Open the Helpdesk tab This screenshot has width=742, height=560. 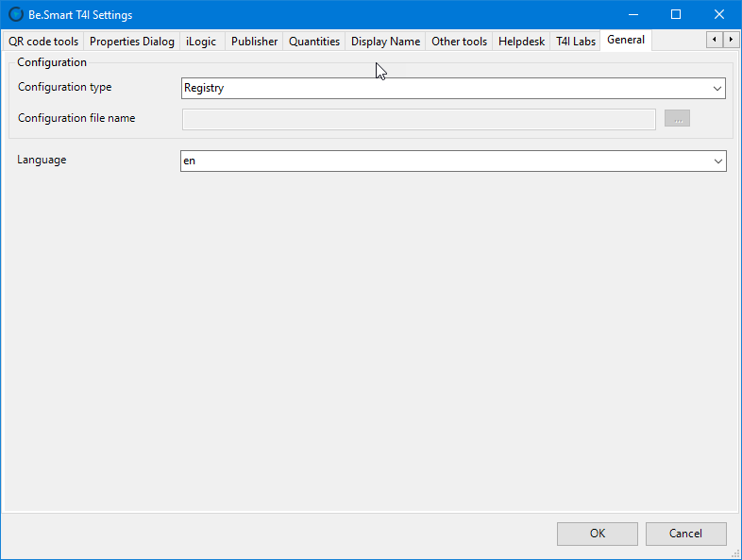tap(521, 42)
